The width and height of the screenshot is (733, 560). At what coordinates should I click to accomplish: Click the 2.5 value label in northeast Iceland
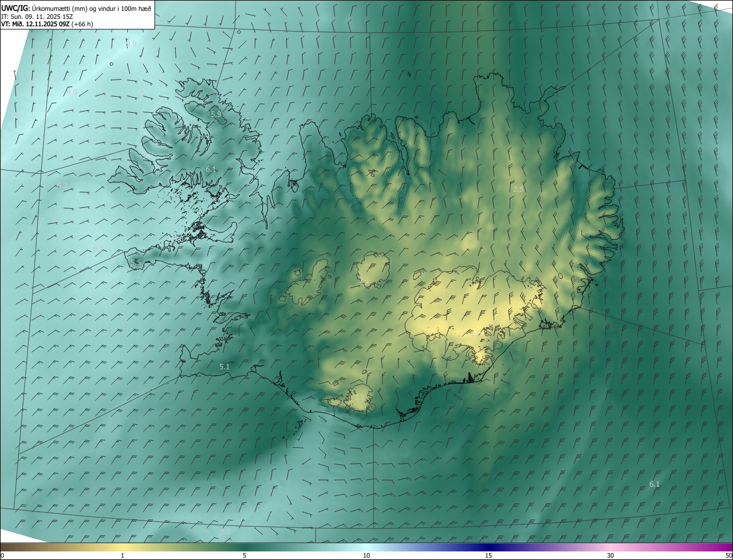coord(518,189)
